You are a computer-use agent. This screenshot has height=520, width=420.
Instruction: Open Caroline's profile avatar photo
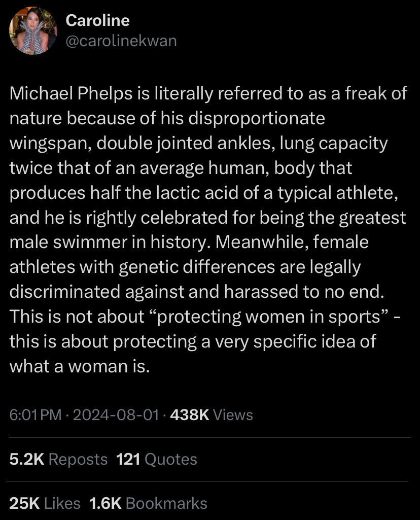(33, 31)
